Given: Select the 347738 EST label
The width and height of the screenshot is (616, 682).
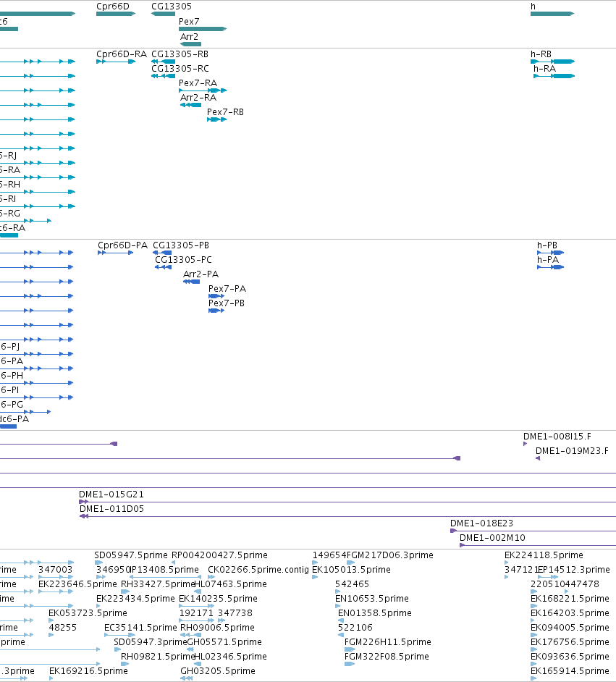Looking at the screenshot, I should click(235, 612).
